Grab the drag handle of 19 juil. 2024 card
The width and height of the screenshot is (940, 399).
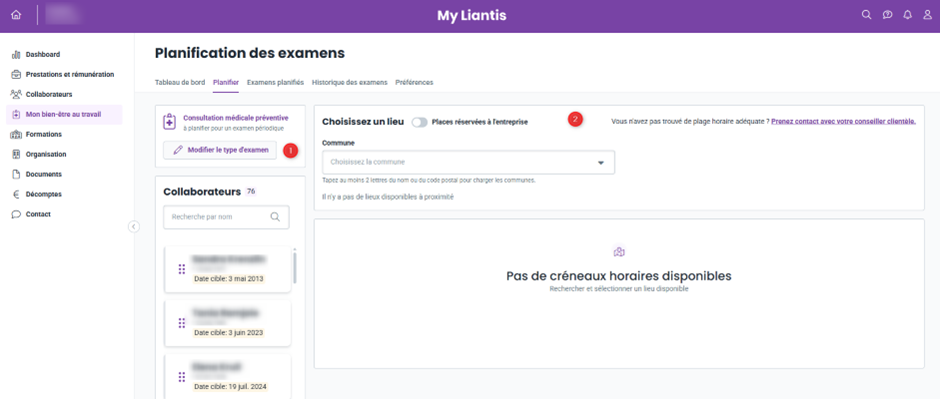[182, 377]
